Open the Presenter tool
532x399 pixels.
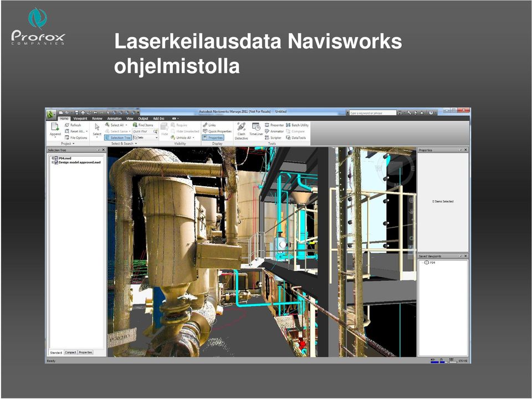point(274,125)
